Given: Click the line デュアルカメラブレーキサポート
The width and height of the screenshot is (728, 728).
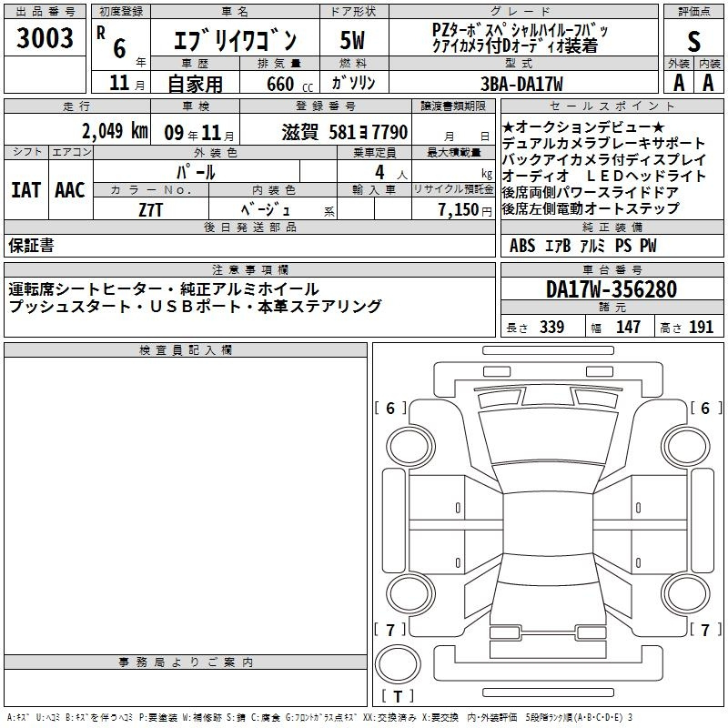Looking at the screenshot, I should point(603,143).
